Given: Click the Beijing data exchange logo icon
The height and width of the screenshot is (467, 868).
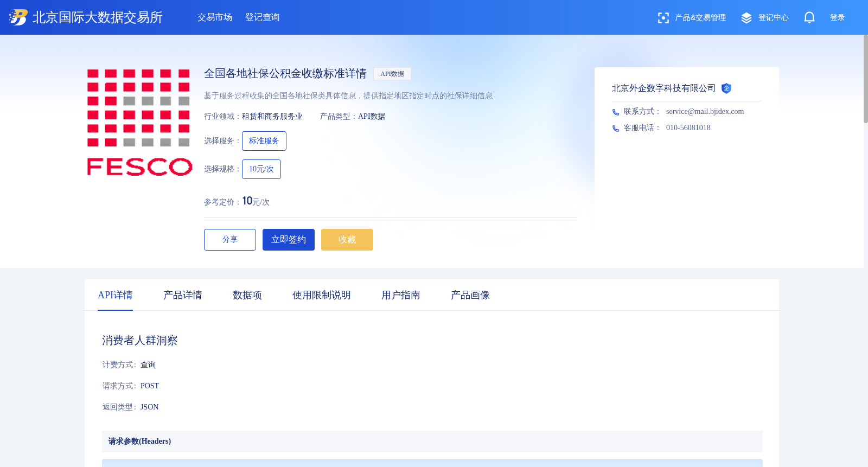Looking at the screenshot, I should point(18,17).
